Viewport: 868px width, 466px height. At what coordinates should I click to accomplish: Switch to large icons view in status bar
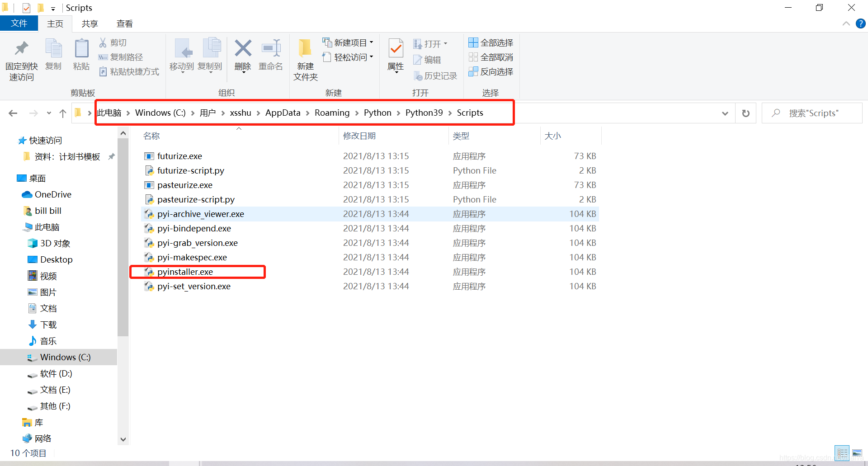point(857,452)
